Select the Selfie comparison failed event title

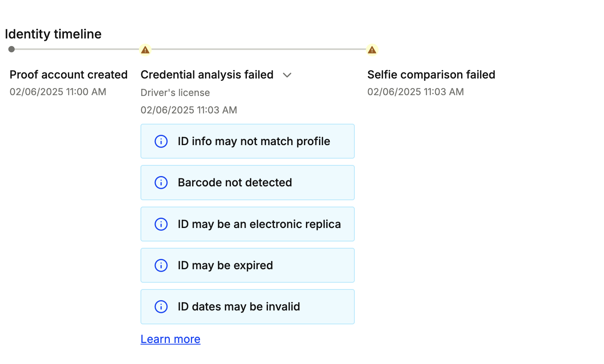[431, 75]
